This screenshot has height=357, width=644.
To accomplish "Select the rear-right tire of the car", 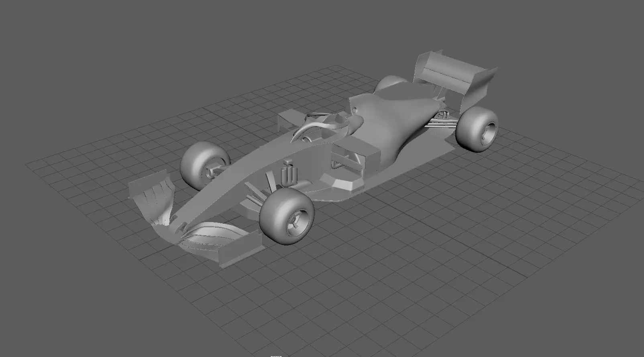I will [x=477, y=129].
